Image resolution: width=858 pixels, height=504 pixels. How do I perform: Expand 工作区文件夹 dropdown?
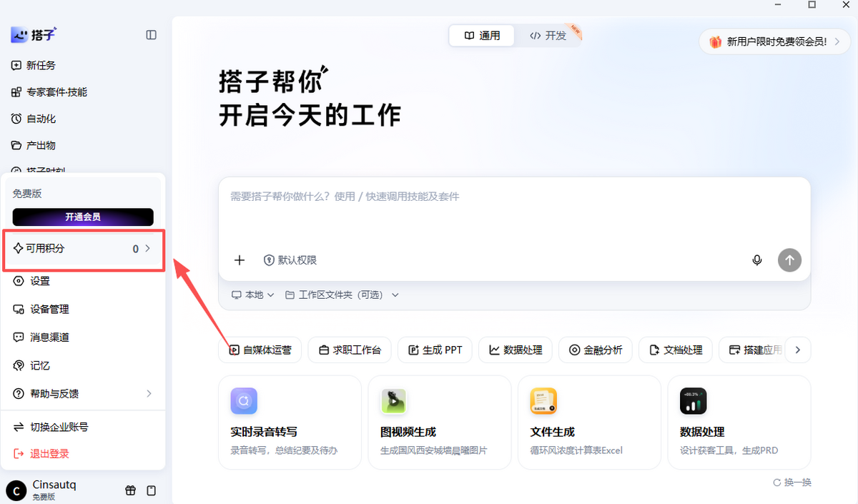(x=342, y=295)
